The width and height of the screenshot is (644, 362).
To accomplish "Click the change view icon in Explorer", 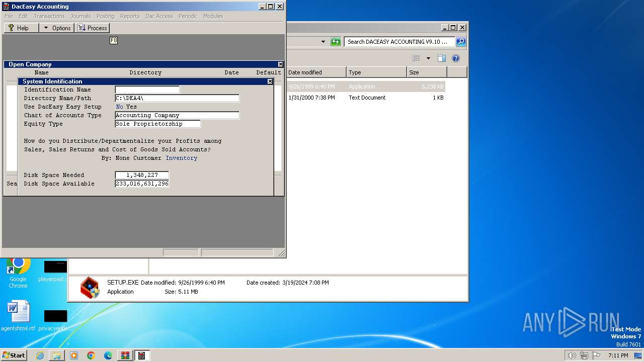I will click(x=416, y=58).
